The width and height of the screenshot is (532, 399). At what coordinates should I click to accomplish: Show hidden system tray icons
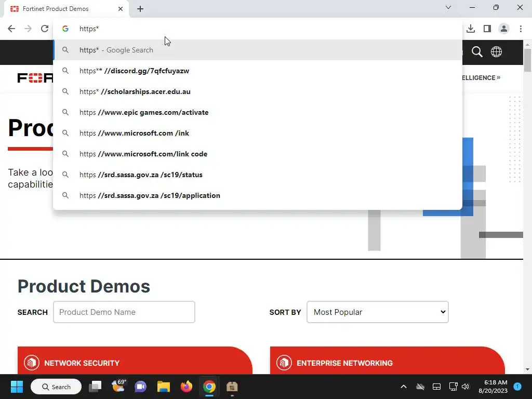coord(403,387)
